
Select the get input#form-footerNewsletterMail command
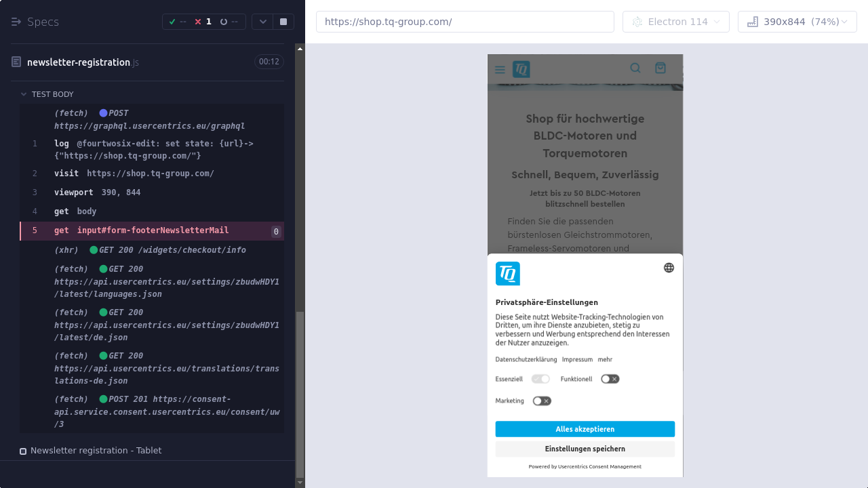point(153,230)
